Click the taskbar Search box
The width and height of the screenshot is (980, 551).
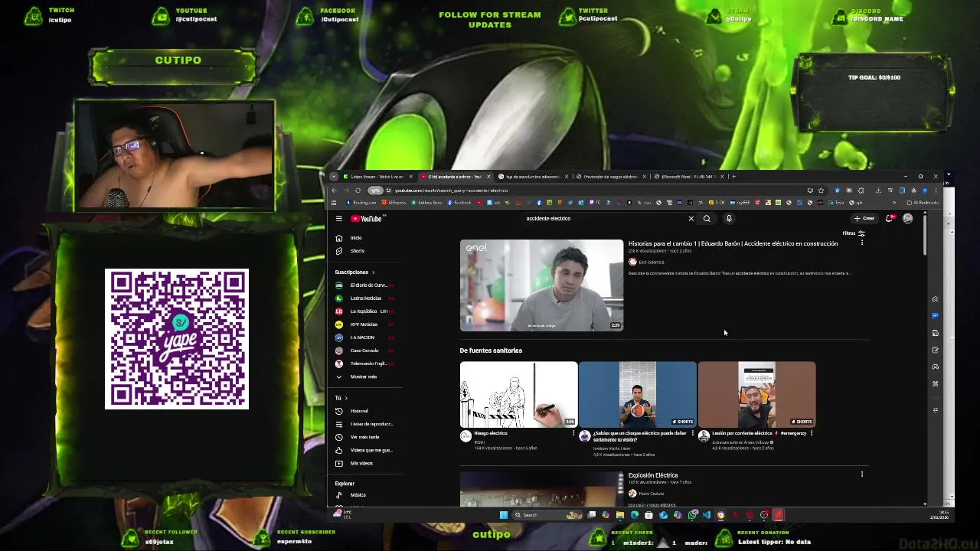point(546,515)
